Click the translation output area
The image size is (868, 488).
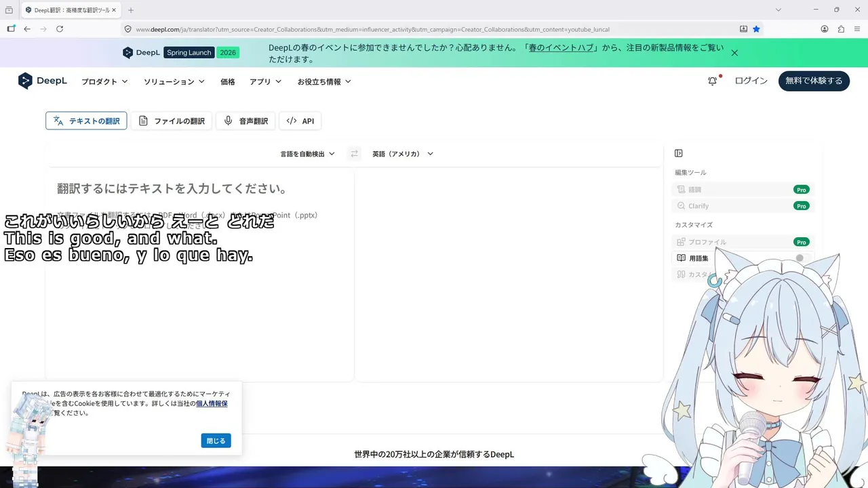tap(509, 275)
